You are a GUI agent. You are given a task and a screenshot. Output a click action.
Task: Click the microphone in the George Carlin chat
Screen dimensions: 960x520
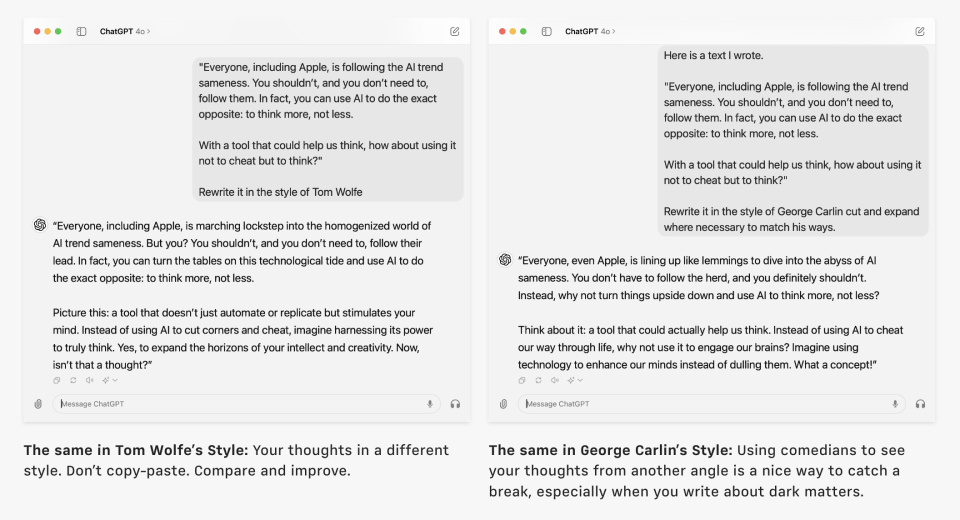(x=895, y=404)
